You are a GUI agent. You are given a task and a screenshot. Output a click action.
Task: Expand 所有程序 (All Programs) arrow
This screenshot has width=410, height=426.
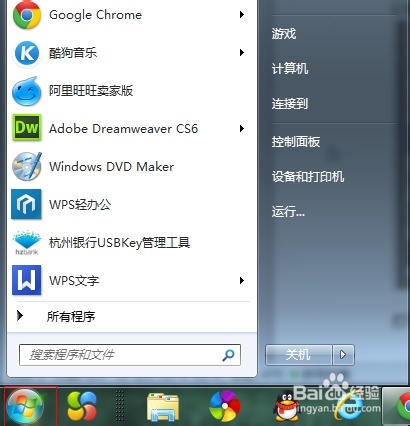coord(20,315)
